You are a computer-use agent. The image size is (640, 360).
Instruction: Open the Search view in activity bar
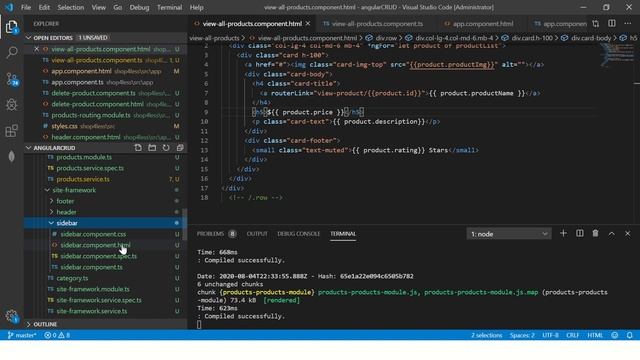pos(12,52)
